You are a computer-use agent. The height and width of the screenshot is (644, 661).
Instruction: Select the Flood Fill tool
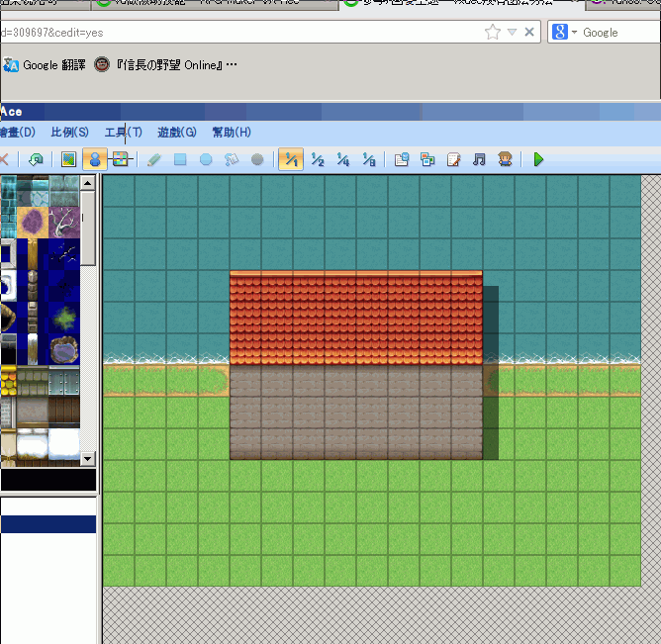coord(232,159)
